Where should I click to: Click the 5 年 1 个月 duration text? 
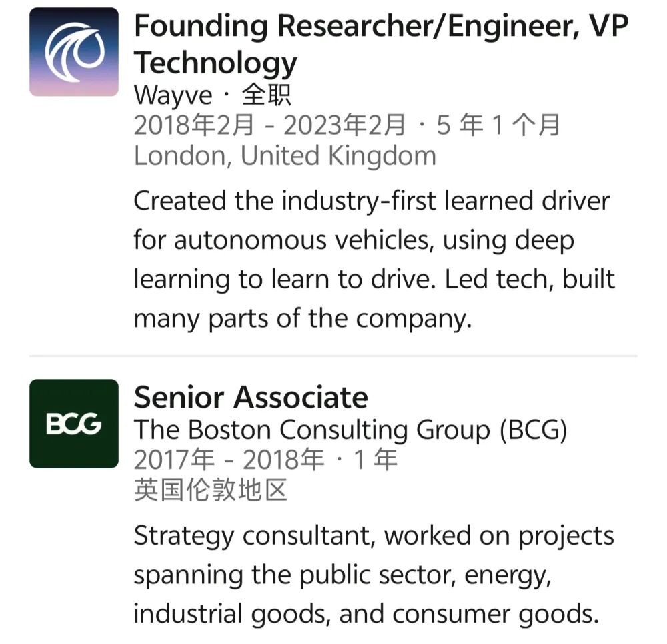(x=498, y=125)
